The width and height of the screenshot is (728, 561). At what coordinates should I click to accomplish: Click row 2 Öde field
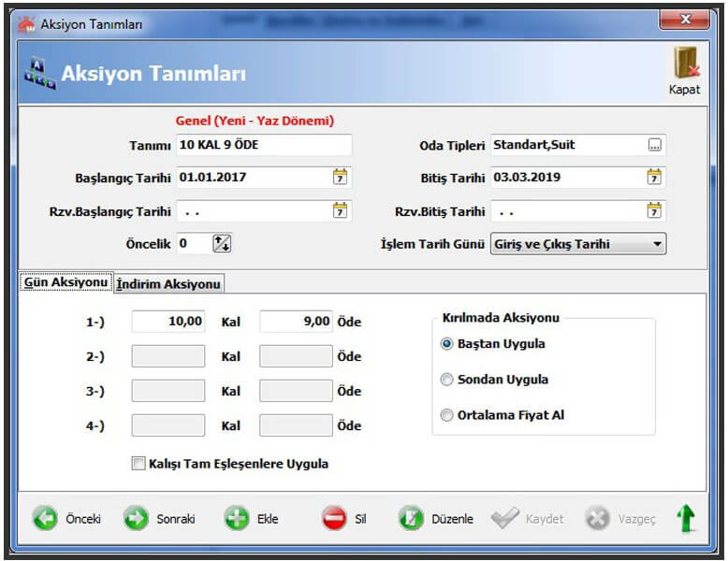coord(297,356)
